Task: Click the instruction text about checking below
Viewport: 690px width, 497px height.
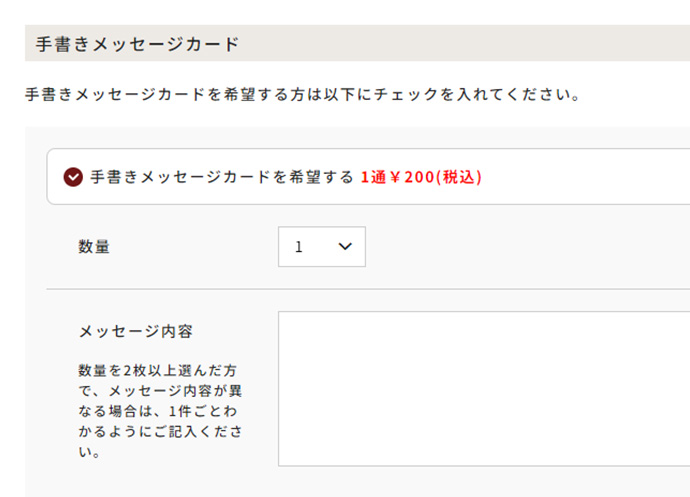Action: [x=302, y=96]
